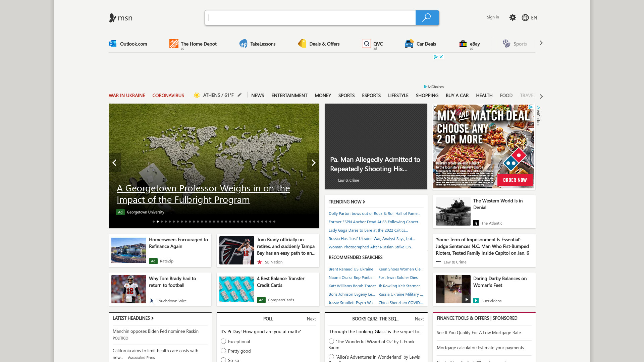
Task: Expand category nav bar with right chevron
Action: (541, 97)
